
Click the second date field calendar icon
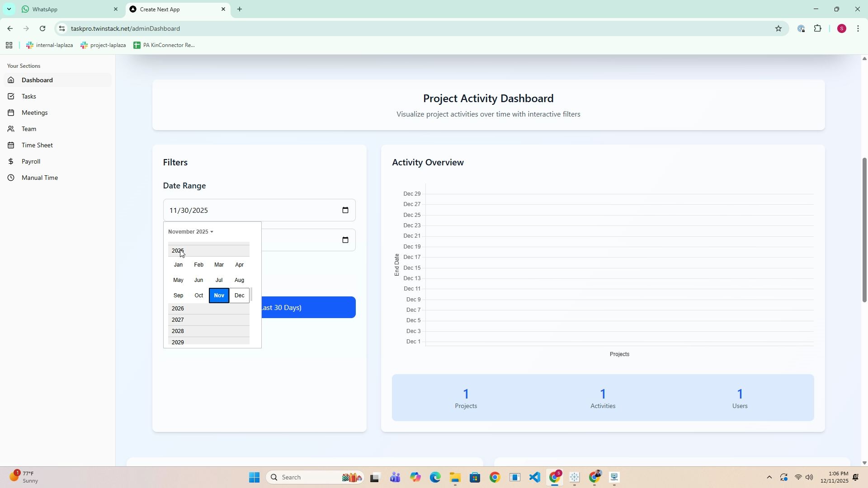pos(345,240)
